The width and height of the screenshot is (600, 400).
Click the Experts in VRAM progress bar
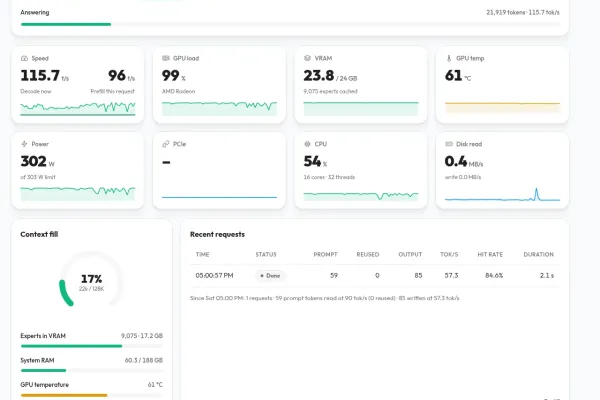92,346
